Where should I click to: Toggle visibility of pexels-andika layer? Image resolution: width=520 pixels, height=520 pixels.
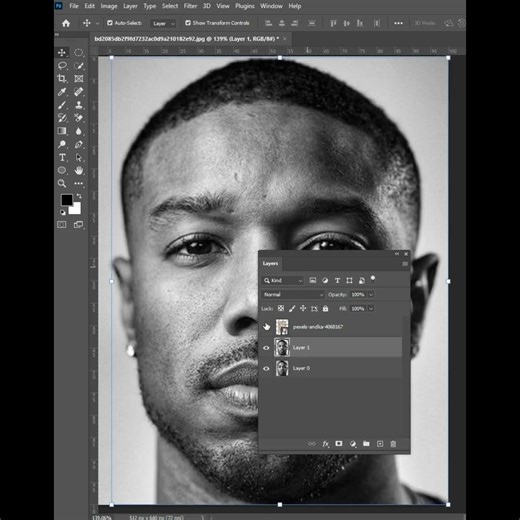click(x=266, y=327)
